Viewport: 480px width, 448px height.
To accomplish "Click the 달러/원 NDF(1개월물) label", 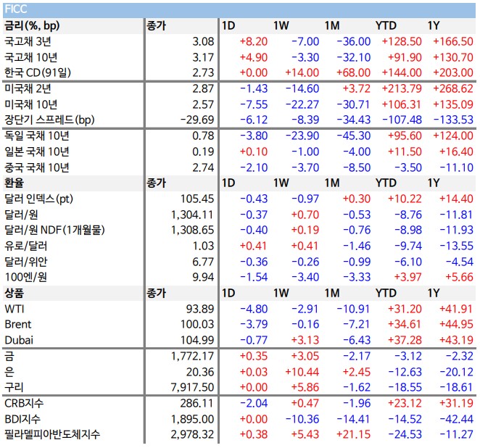I will coord(54,230).
